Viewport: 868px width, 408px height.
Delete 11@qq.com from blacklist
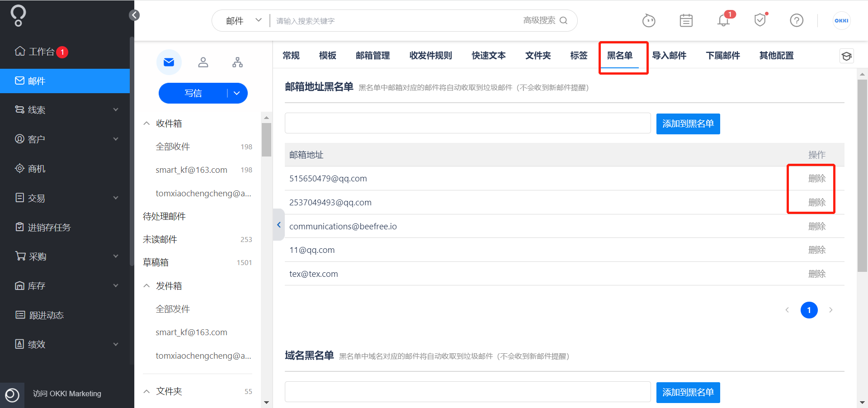817,250
